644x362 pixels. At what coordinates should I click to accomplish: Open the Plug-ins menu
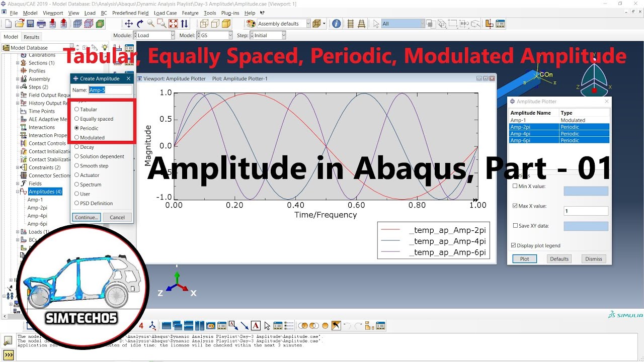point(230,13)
